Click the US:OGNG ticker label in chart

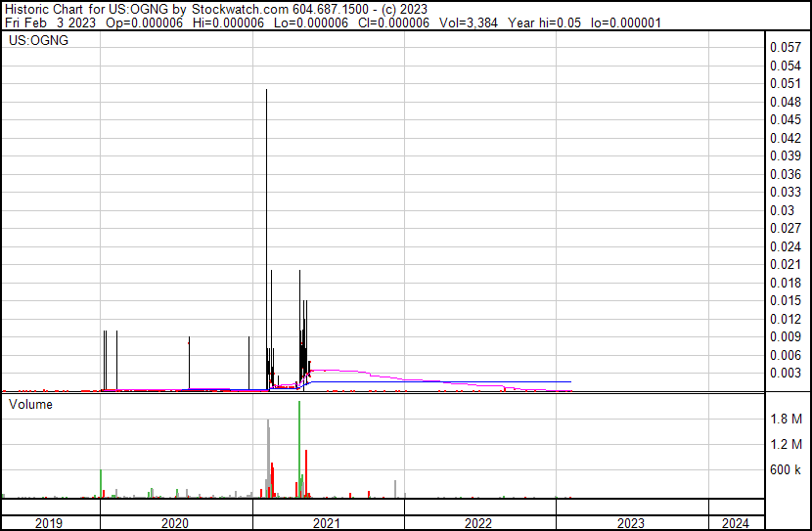[33, 42]
